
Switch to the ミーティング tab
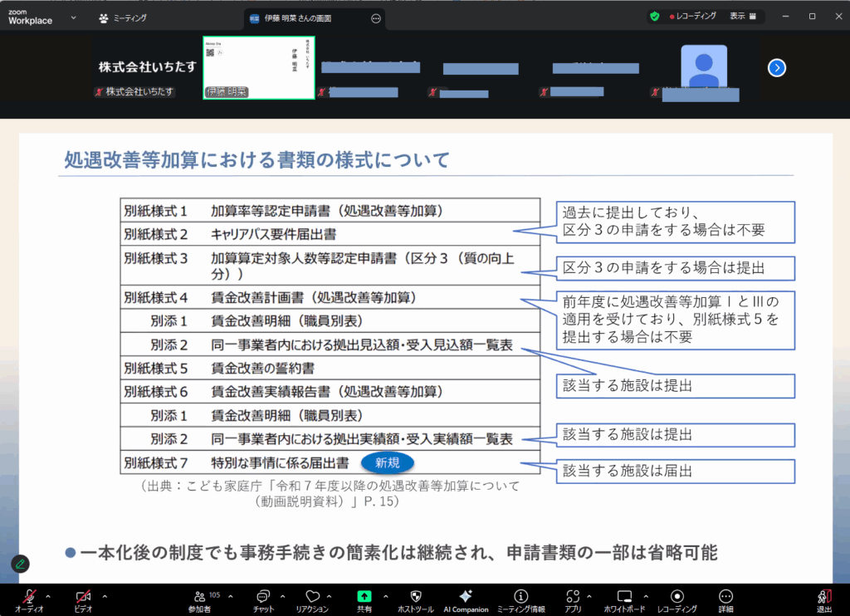(x=123, y=17)
